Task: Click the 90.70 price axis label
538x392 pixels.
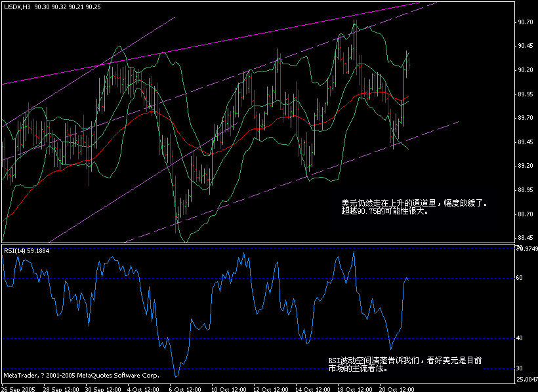Action: 526,22
